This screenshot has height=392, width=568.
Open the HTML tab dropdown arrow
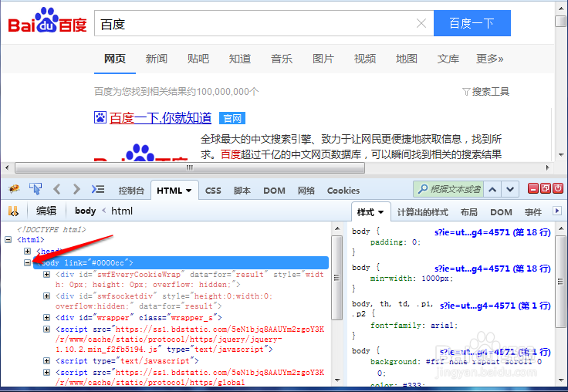point(189,191)
